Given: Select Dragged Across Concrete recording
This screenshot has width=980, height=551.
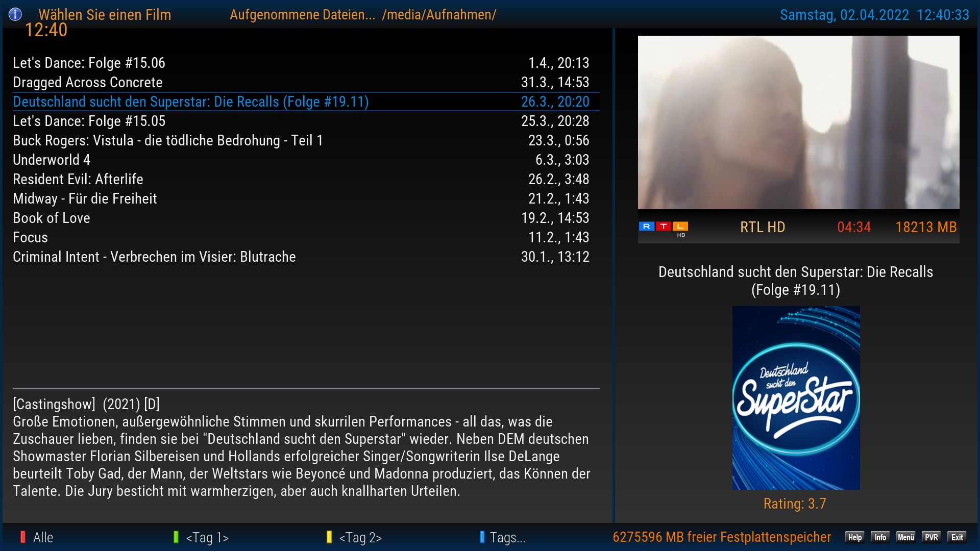Looking at the screenshot, I should point(88,82).
